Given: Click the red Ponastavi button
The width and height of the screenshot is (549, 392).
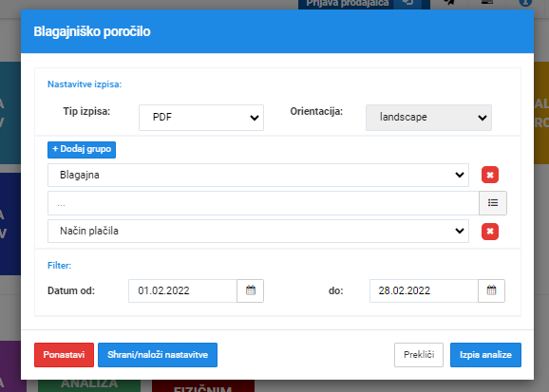Looking at the screenshot, I should [x=64, y=355].
